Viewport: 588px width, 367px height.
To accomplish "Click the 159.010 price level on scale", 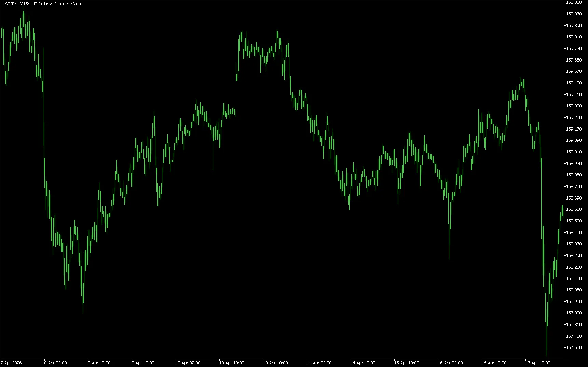I will pyautogui.click(x=574, y=152).
